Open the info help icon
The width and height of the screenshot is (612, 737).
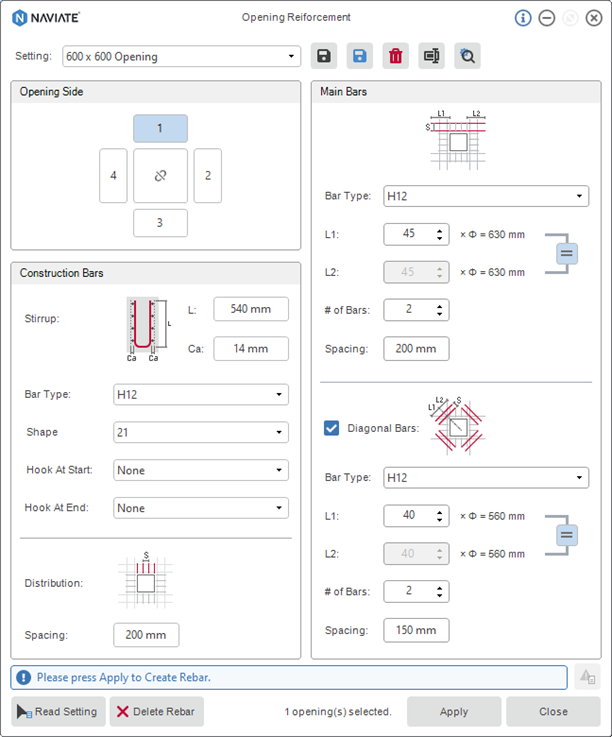pyautogui.click(x=523, y=18)
